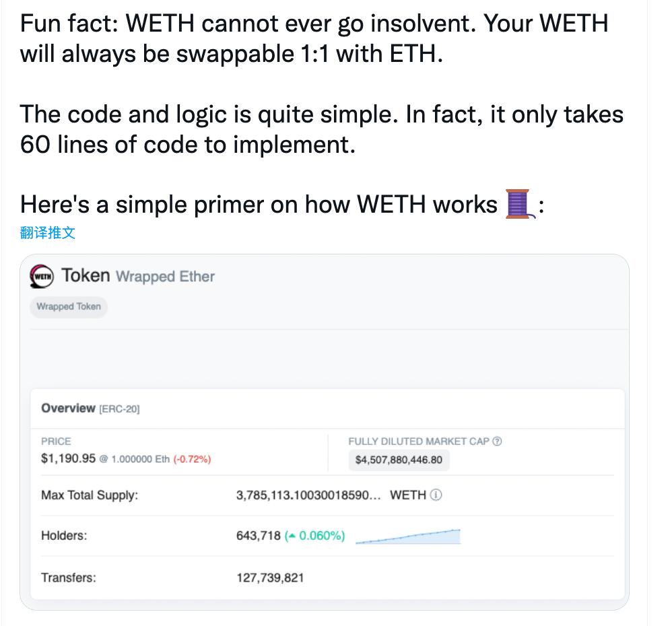The width and height of the screenshot is (672, 626).
Task: Click the Token Wrapped Ether title
Action: pyautogui.click(x=138, y=276)
